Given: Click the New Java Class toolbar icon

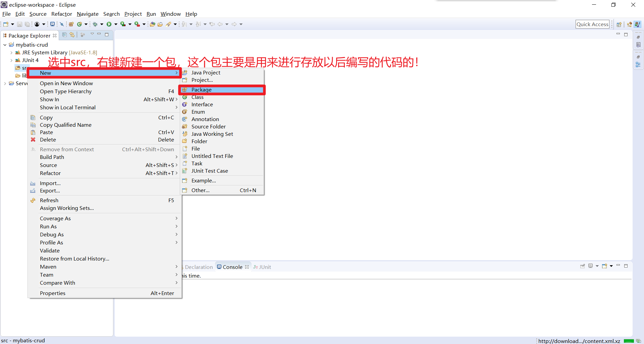Looking at the screenshot, I should pos(79,24).
